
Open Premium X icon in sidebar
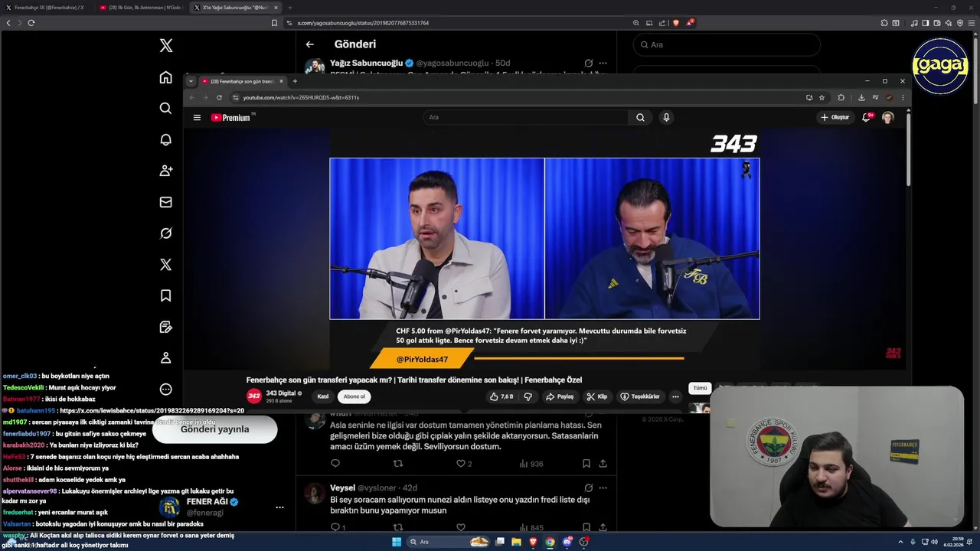(166, 265)
